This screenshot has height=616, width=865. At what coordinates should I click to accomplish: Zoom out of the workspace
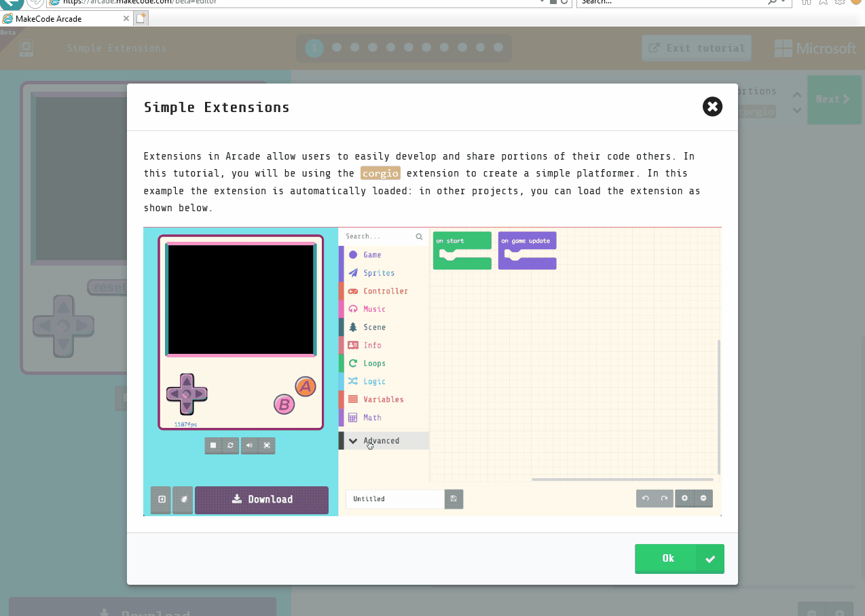click(703, 499)
